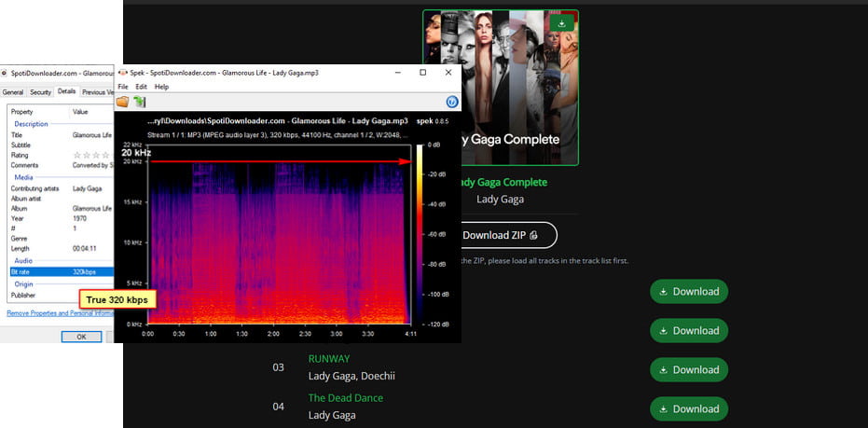Click the Year value 1970
This screenshot has height=428, width=868.
click(79, 218)
